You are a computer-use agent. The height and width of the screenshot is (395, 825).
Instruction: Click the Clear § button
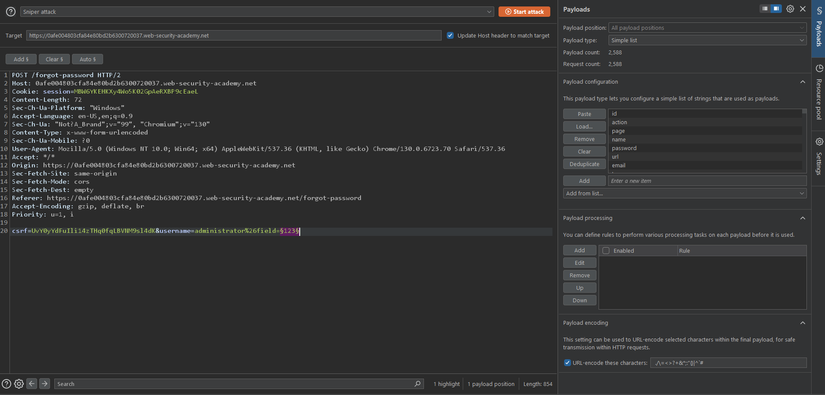54,59
